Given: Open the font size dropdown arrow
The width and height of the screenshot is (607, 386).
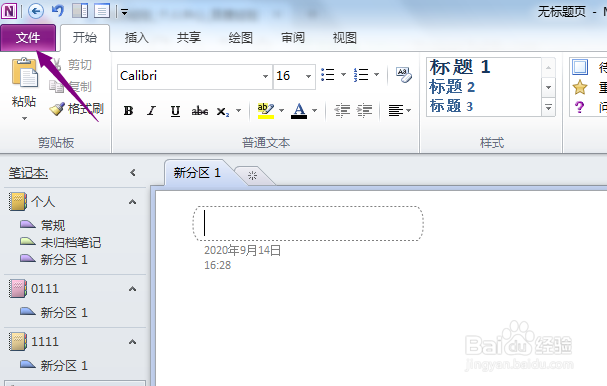Looking at the screenshot, I should [x=308, y=76].
